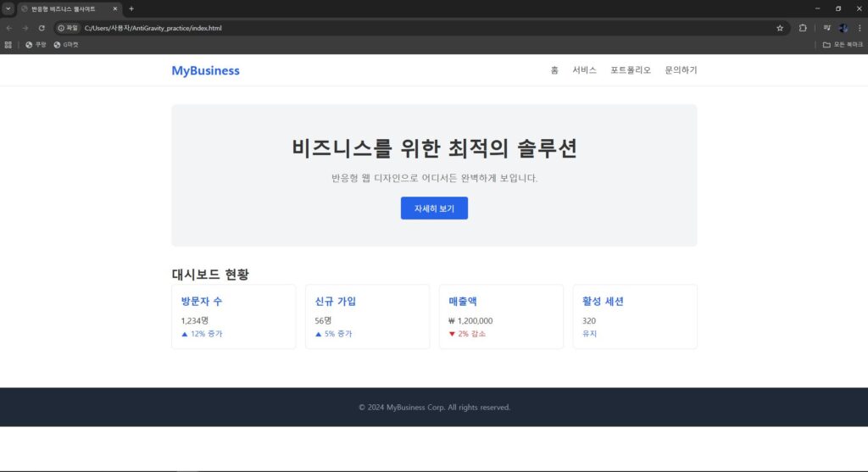Click the 56명 signup value
Viewport: 868px width, 472px height.
pyautogui.click(x=323, y=320)
